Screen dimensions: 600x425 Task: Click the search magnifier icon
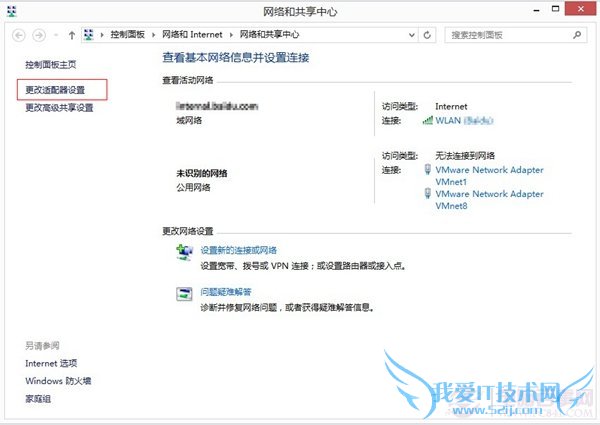[577, 35]
